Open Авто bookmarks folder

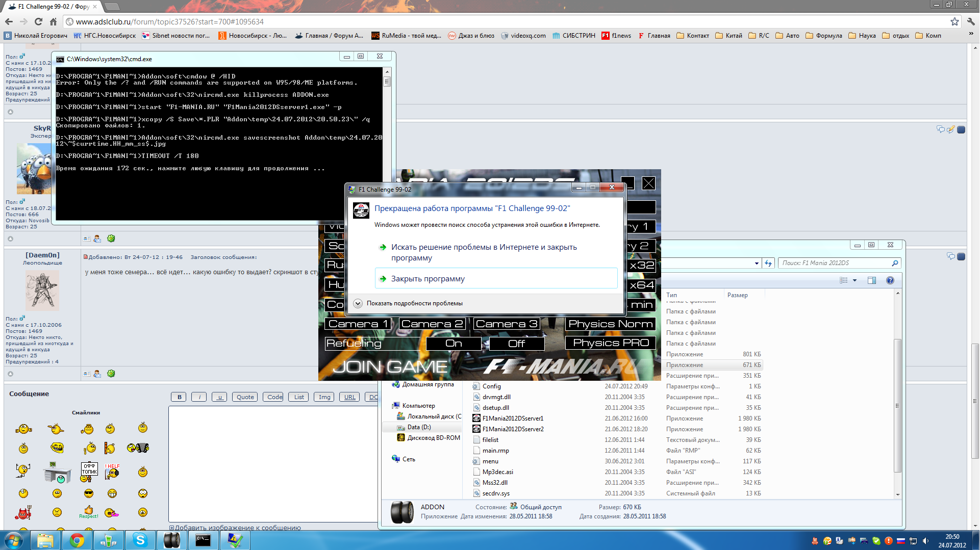click(x=787, y=36)
